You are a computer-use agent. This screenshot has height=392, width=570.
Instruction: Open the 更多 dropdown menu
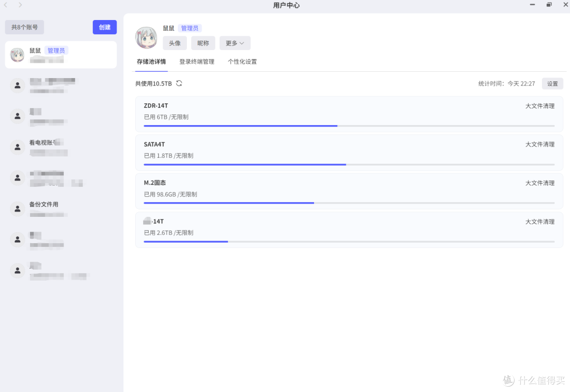pos(235,43)
